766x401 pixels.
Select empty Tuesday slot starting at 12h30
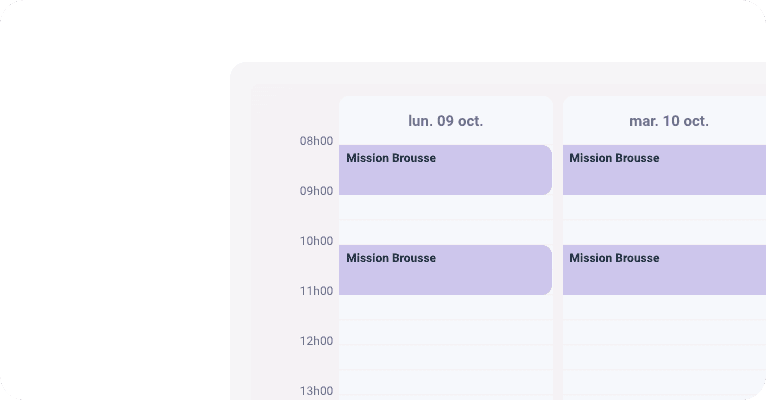point(664,382)
